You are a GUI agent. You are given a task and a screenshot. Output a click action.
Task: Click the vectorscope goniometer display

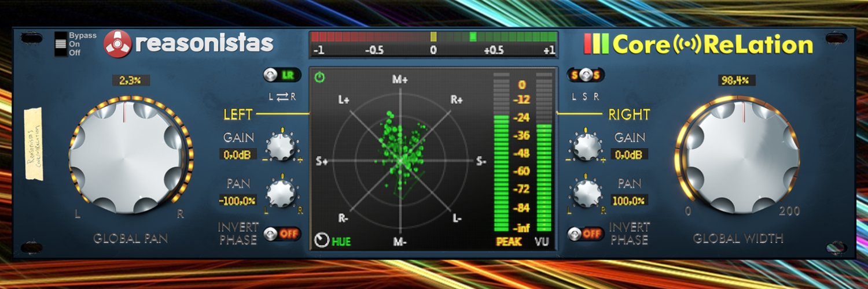pos(400,161)
